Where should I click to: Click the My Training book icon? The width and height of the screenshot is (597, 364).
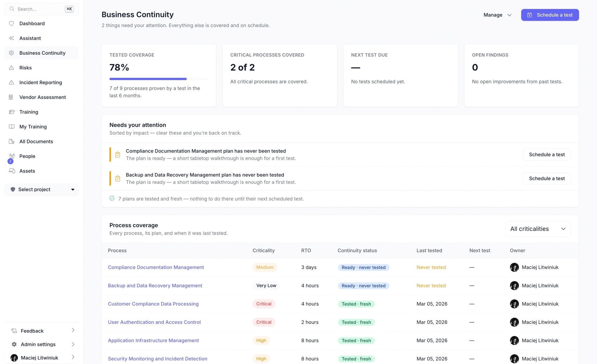pos(12,127)
